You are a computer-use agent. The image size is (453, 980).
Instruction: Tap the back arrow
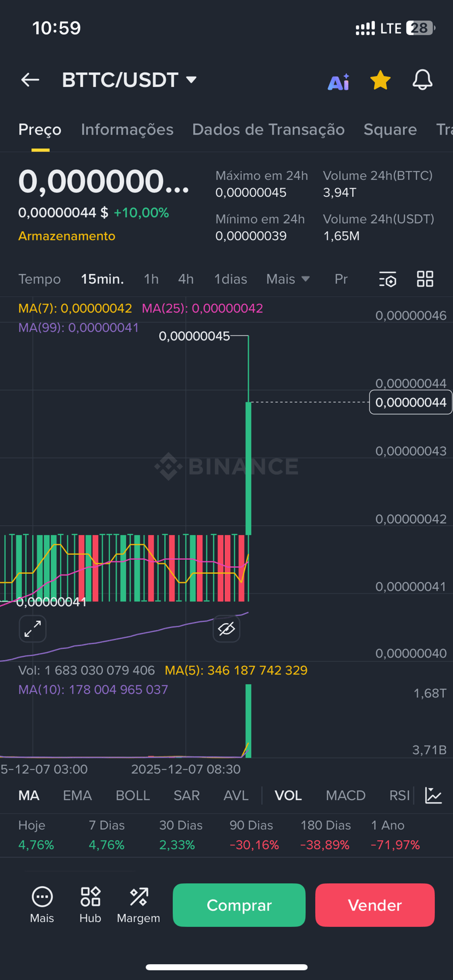(x=30, y=80)
